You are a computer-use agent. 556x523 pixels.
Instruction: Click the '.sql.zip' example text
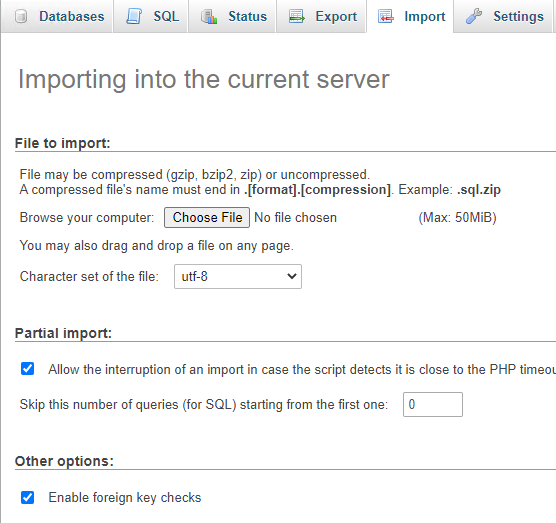479,190
